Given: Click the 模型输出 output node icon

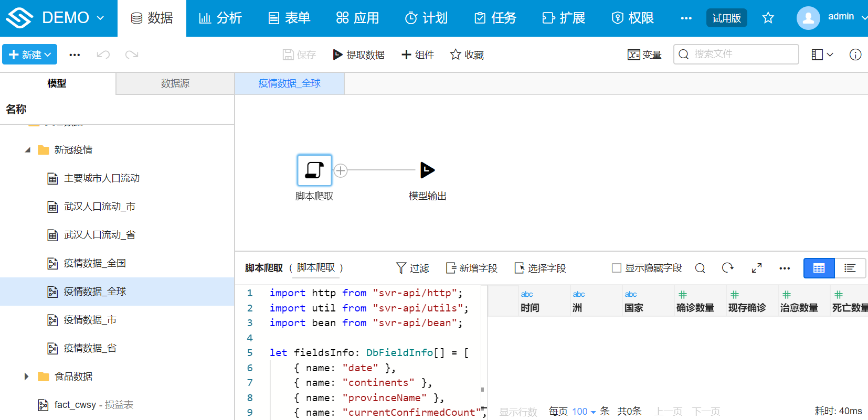Looking at the screenshot, I should click(427, 170).
